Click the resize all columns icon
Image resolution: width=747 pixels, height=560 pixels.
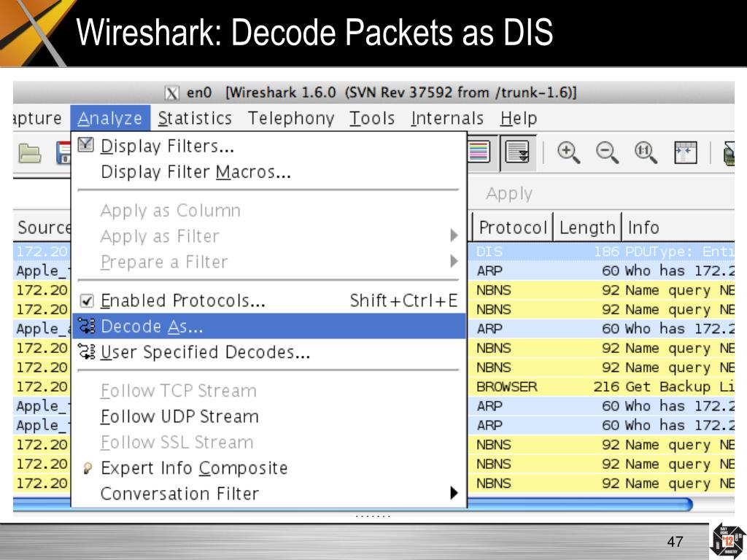pyautogui.click(x=686, y=153)
